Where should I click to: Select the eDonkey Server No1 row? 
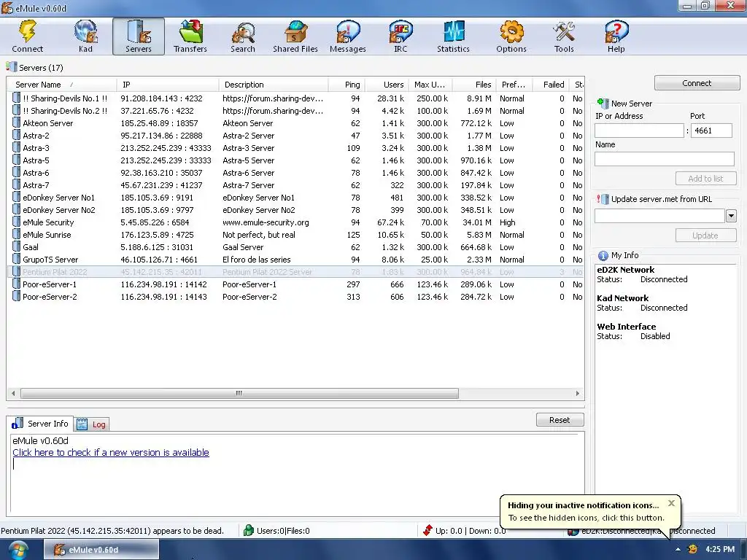295,198
